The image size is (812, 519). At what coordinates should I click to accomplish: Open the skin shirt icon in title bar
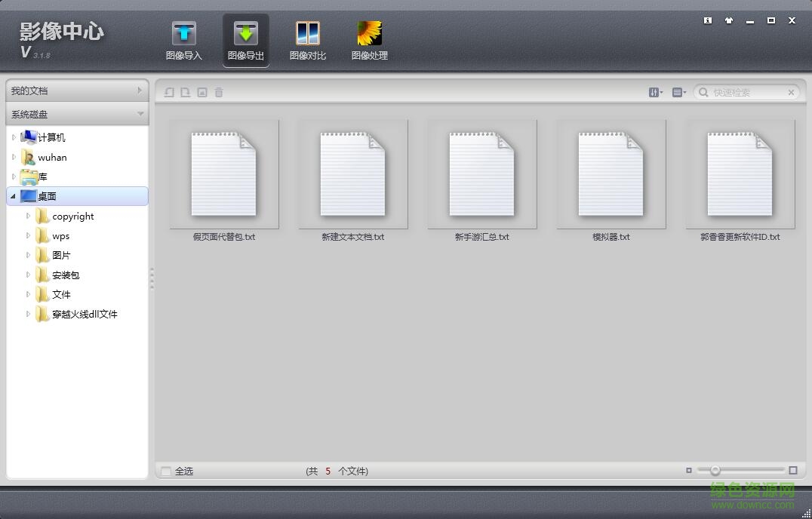[x=728, y=20]
